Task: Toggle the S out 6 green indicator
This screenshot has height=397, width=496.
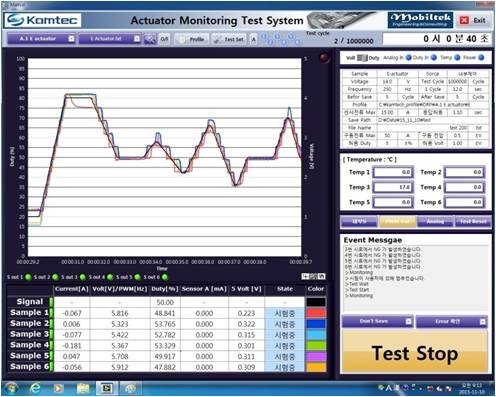Action: point(165,277)
